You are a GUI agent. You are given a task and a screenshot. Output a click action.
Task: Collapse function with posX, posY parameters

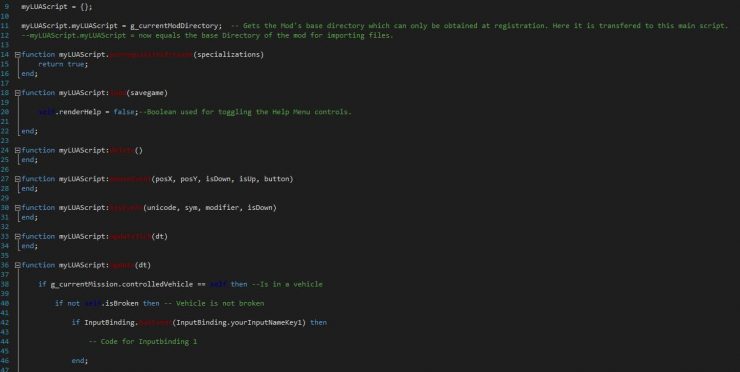pyautogui.click(x=17, y=179)
